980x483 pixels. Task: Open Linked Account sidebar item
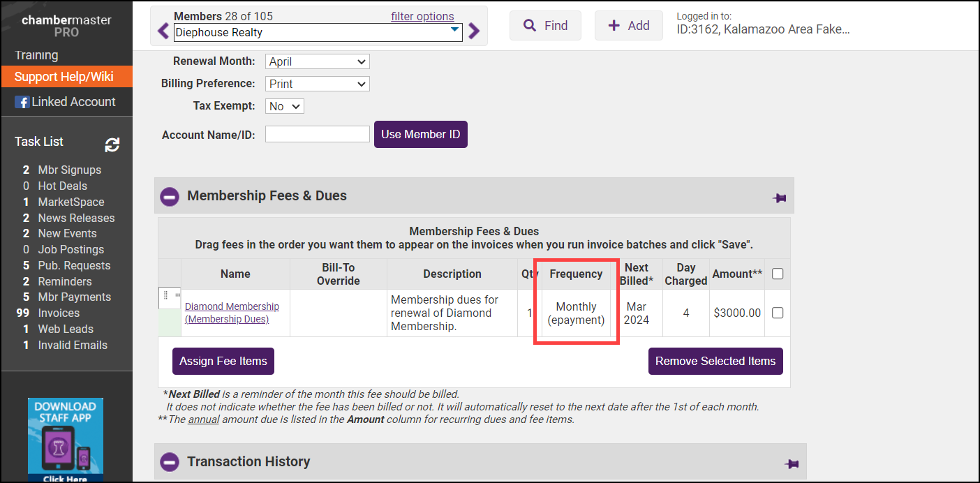point(66,102)
